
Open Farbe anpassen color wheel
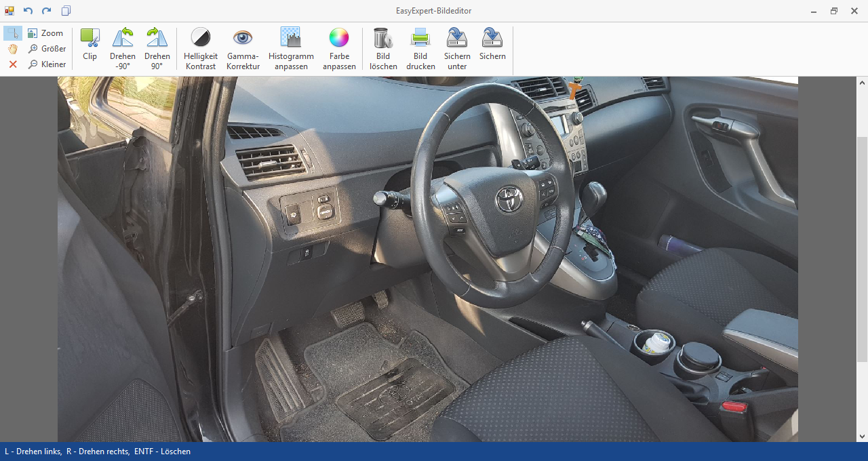(339, 49)
